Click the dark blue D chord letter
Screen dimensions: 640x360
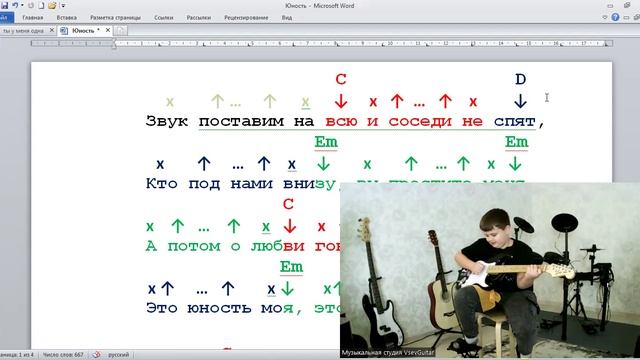coord(520,79)
